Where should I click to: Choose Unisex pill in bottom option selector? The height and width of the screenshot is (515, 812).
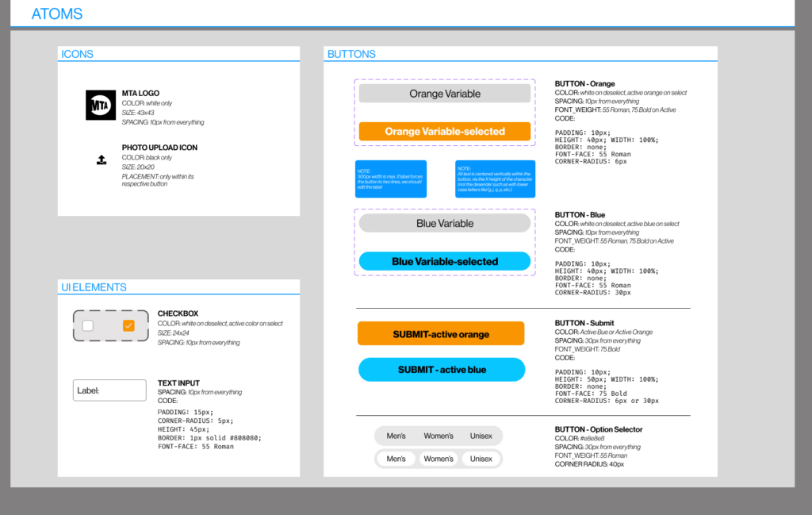point(481,459)
